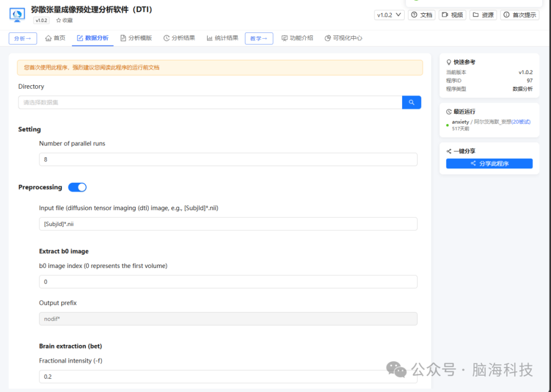Go to the 首页 tab
The image size is (551, 392).
[55, 38]
